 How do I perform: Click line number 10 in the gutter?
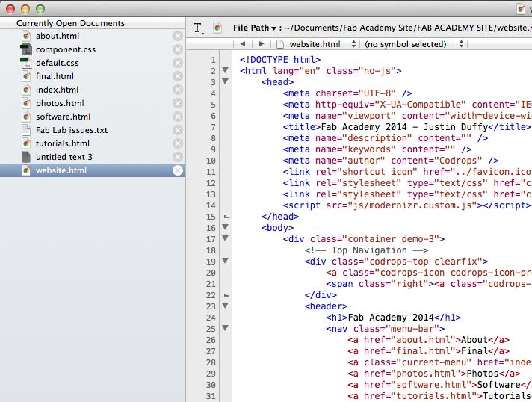coord(211,161)
